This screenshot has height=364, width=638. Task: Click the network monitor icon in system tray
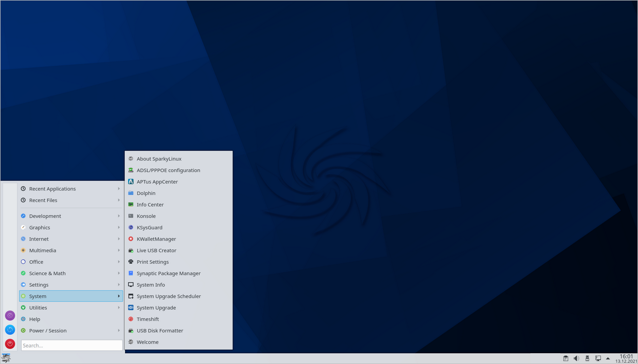[598, 358]
